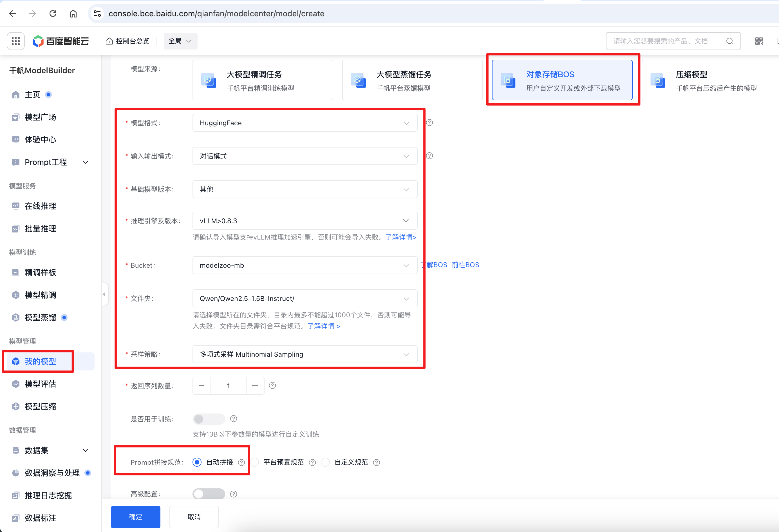Click the 数据标注 sidebar icon
Screen dimensions: 779x532
coord(15,518)
